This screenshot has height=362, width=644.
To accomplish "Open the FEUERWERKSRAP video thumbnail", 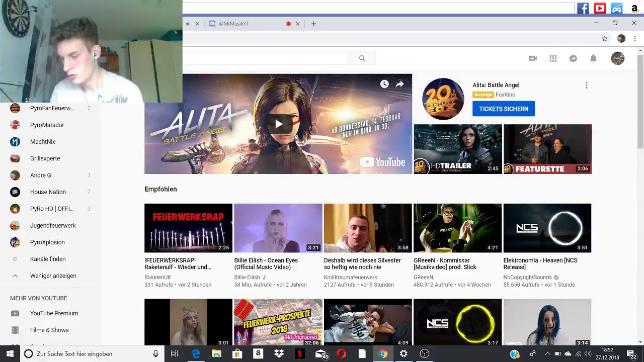I will tap(188, 228).
